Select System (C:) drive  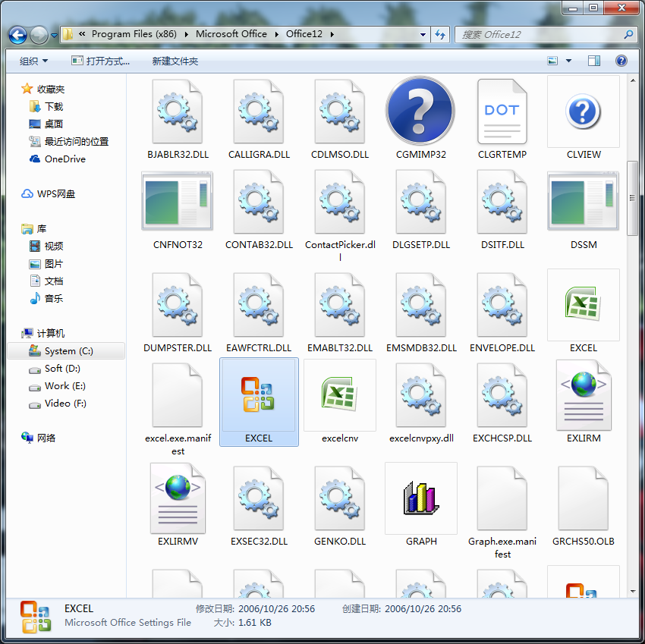[x=66, y=350]
